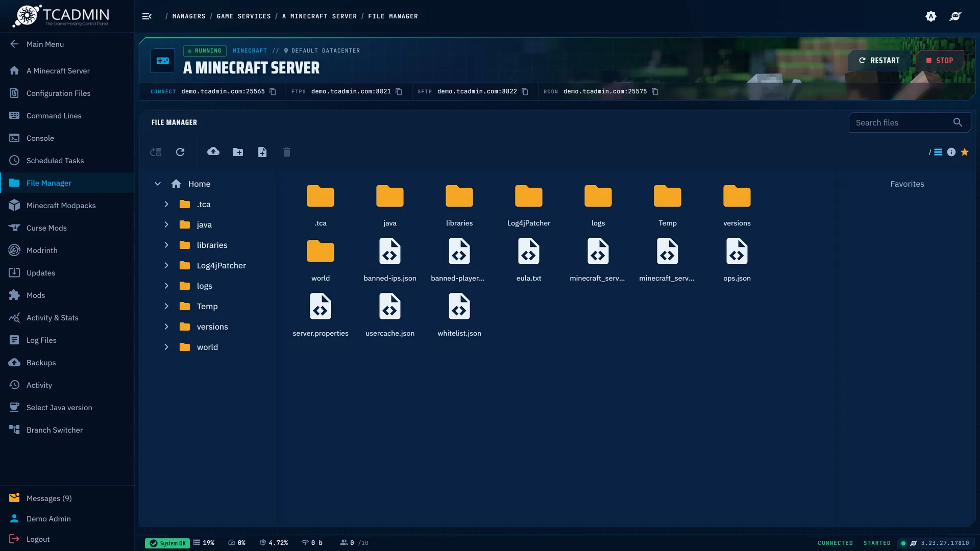Collapse the sidebar with hamburger icon
The width and height of the screenshot is (980, 551).
pos(147,16)
